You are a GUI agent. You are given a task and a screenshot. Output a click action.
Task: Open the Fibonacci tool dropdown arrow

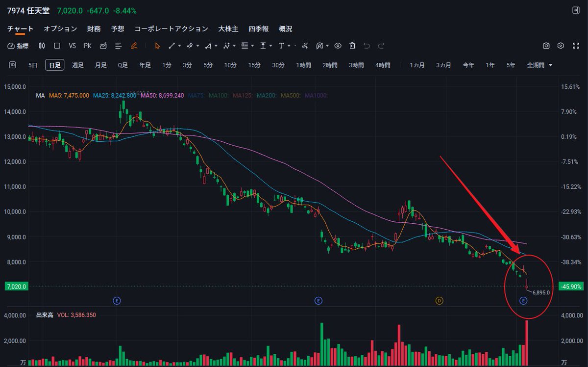point(252,46)
